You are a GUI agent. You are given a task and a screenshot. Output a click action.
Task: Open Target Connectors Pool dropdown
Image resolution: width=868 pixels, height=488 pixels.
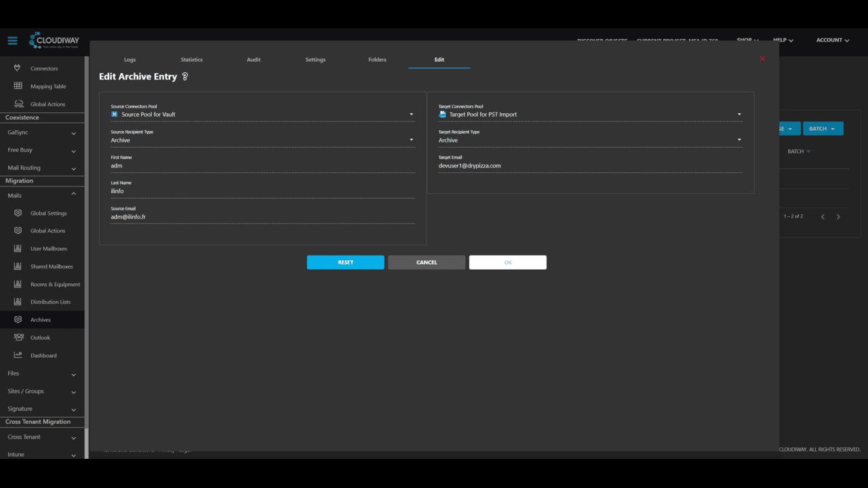point(591,115)
